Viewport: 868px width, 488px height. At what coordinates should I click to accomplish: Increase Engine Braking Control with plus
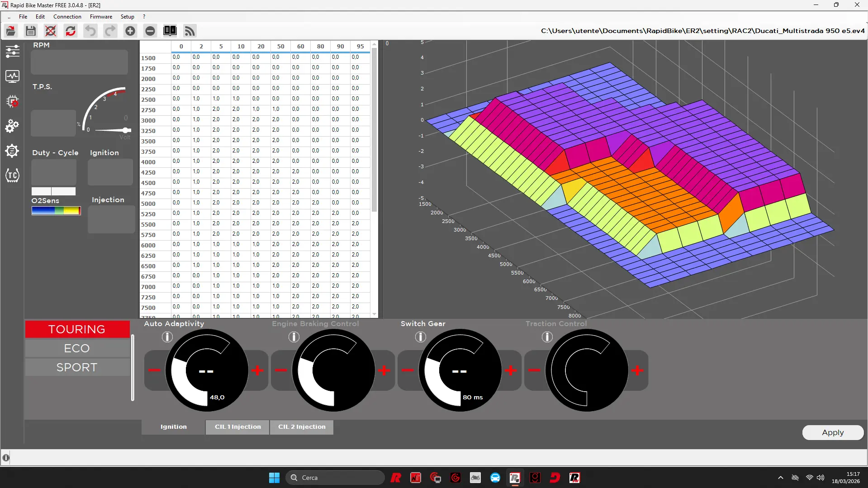[x=384, y=370]
